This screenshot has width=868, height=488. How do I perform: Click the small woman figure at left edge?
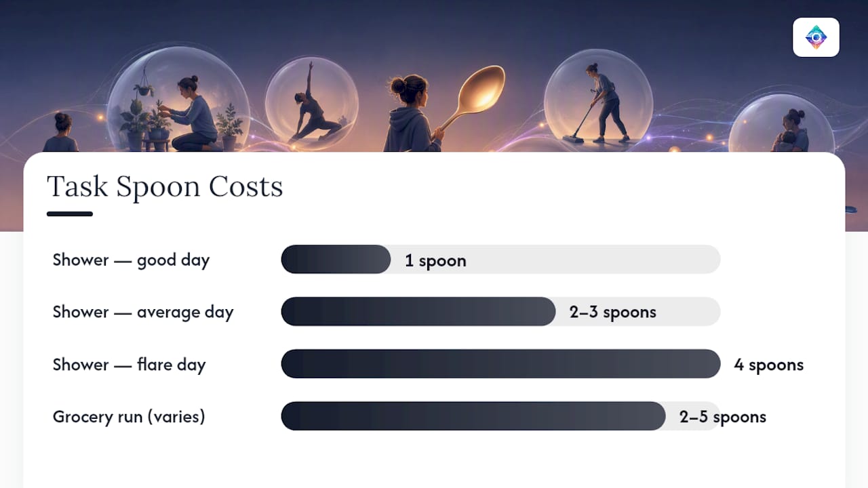coord(60,132)
